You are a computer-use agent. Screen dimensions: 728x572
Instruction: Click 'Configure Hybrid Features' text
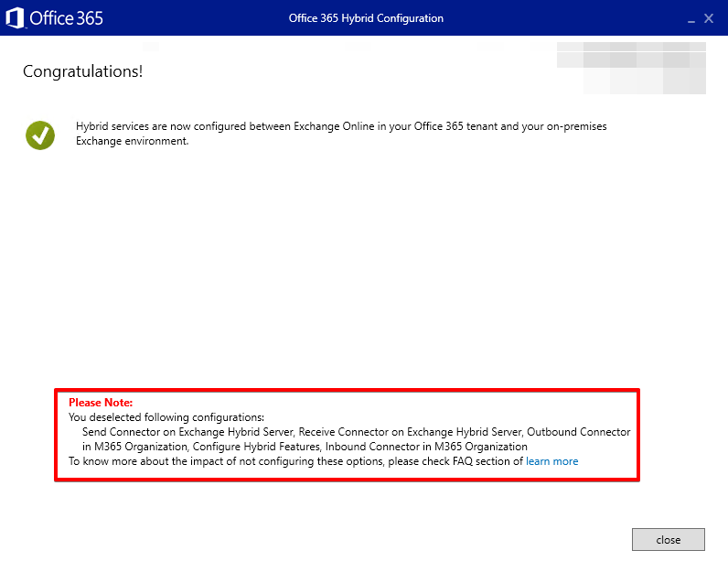256,447
